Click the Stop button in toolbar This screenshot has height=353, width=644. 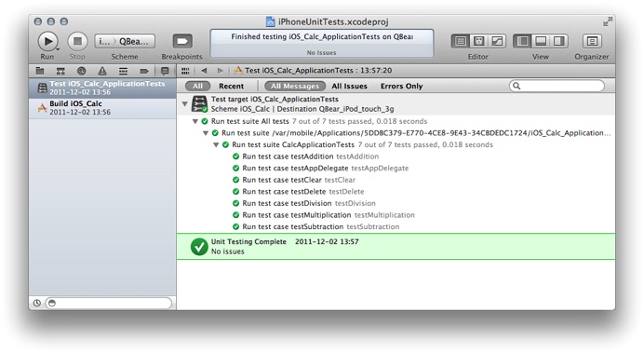pyautogui.click(x=77, y=41)
